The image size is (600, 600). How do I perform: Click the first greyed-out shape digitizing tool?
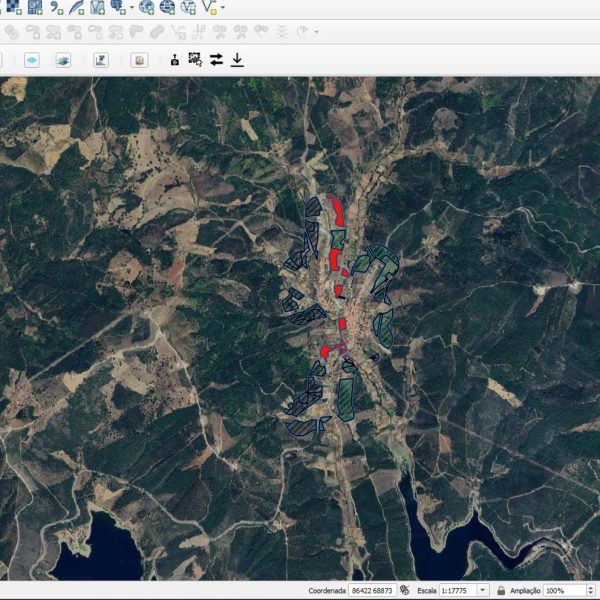[11, 32]
